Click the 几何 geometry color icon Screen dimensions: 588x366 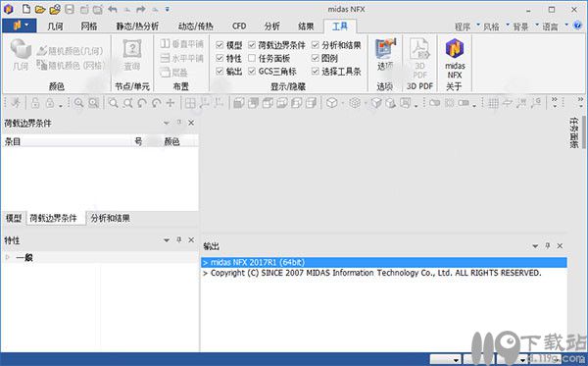pyautogui.click(x=21, y=54)
